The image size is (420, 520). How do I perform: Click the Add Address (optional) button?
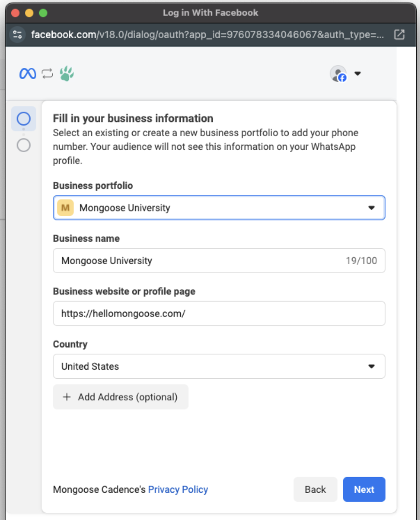click(x=121, y=397)
